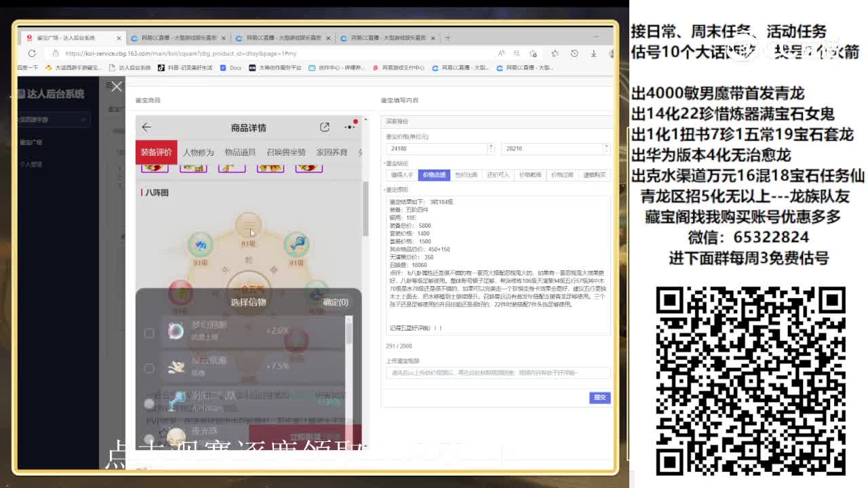Choose the 性价比高 conclusion option
Image resolution: width=868 pixels, height=488 pixels.
click(466, 175)
